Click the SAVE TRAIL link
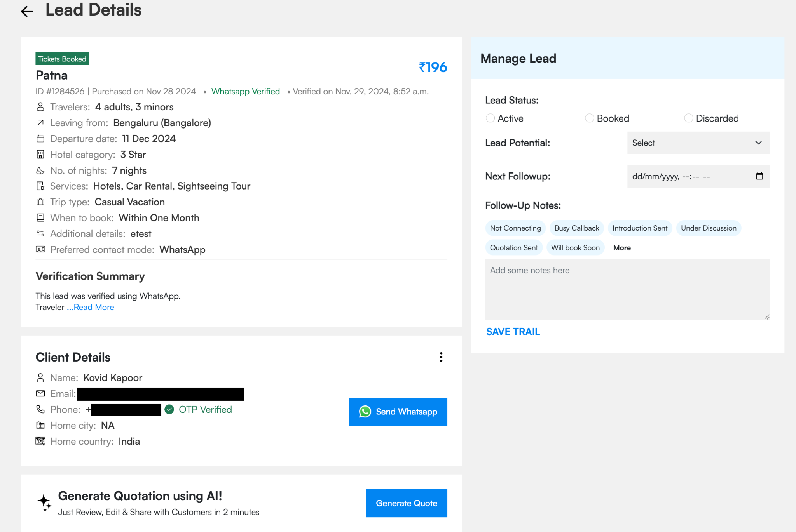This screenshot has width=796, height=532. [513, 332]
